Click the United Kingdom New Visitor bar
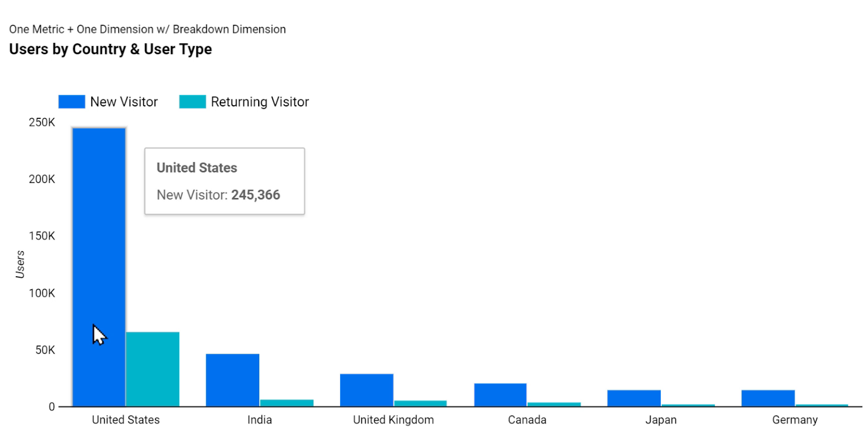Image resolution: width=868 pixels, height=434 pixels. (367, 390)
